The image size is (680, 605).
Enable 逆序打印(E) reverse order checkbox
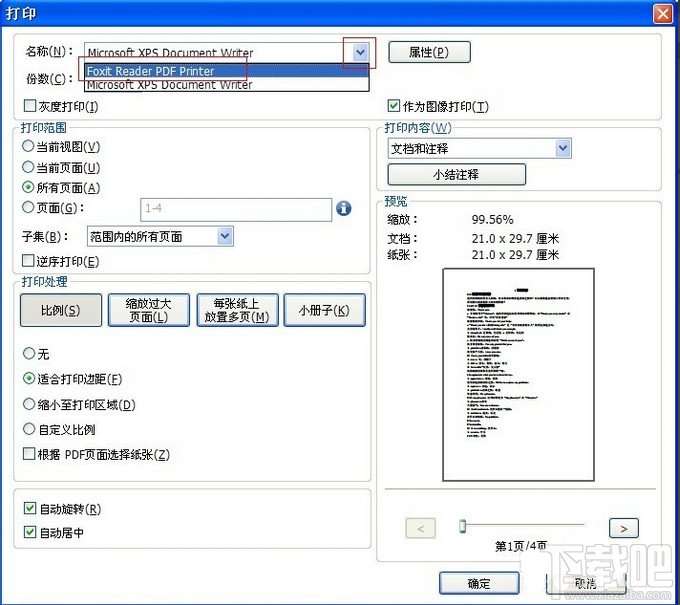pos(28,261)
